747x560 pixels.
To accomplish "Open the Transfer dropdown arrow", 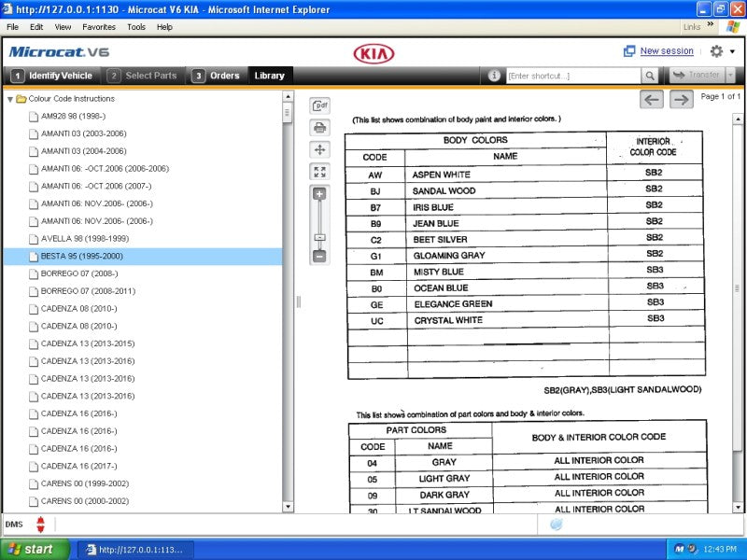I will (730, 75).
